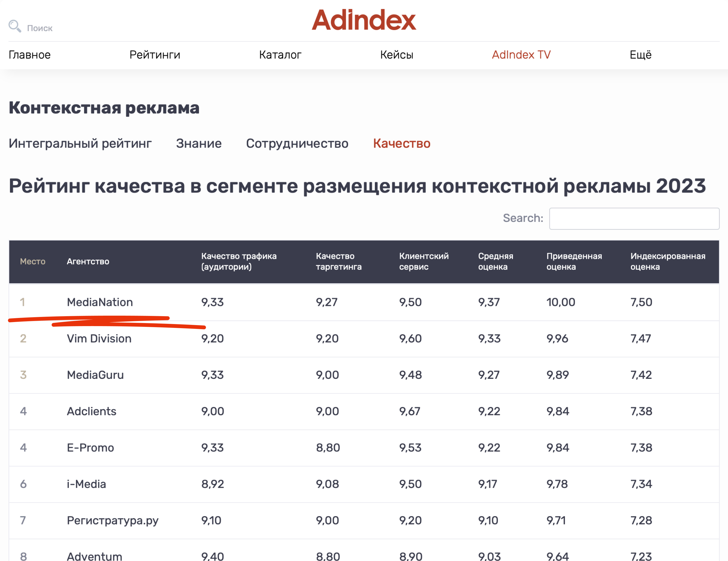728x561 pixels.
Task: Open the Главное menu item
Action: point(30,55)
